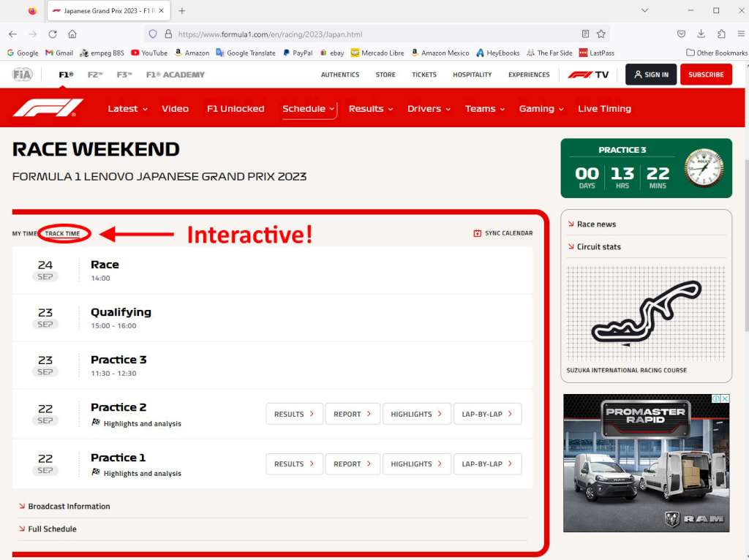Open F1 TV logo link
Viewport: 749px width, 560px height.
pos(588,75)
